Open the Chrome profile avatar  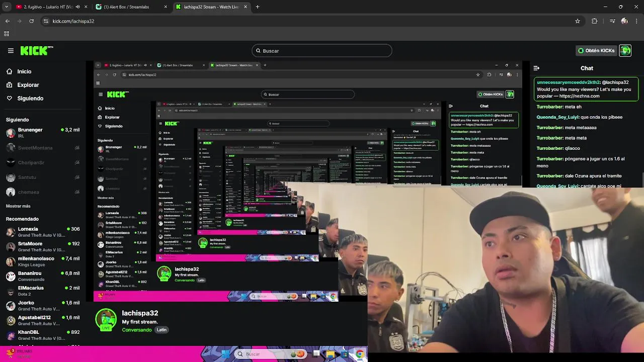(624, 21)
